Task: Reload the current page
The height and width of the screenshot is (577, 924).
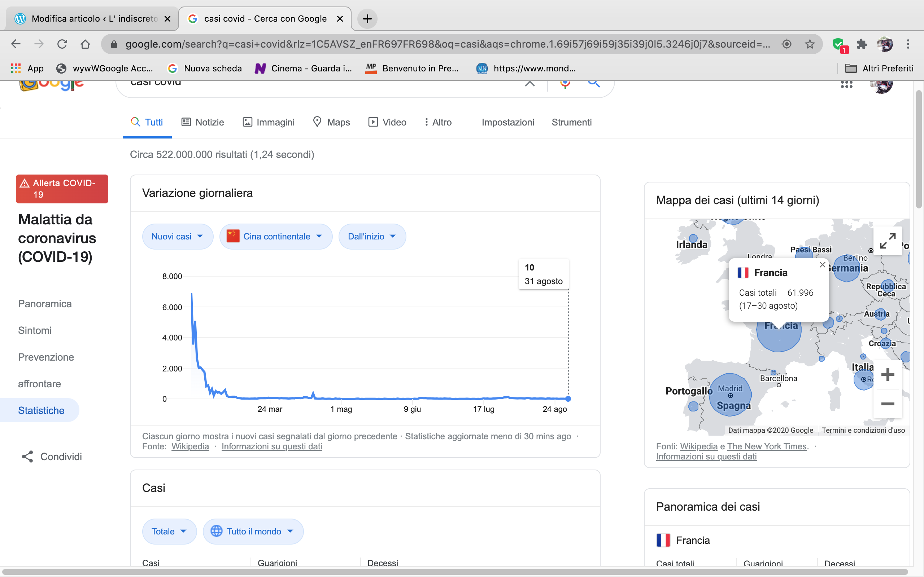Action: point(62,44)
